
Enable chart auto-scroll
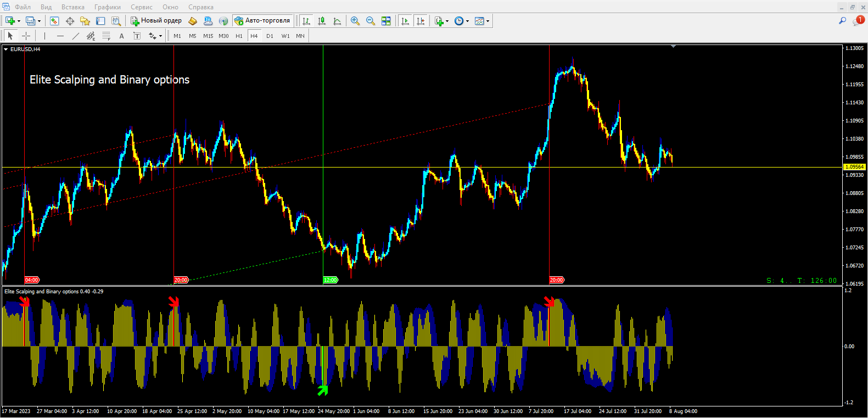coord(405,21)
